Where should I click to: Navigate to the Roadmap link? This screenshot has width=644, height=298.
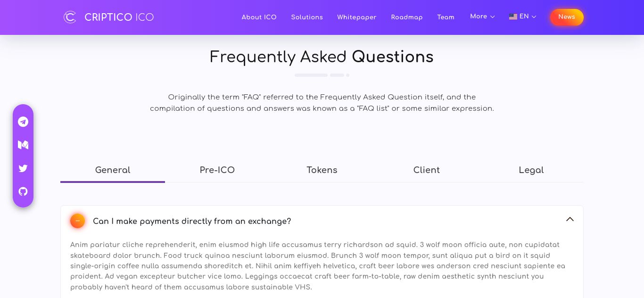pos(406,17)
